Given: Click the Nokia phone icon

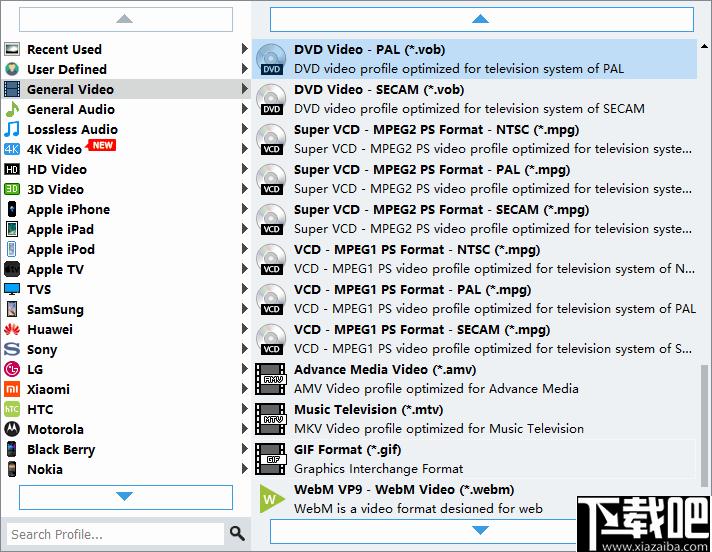Looking at the screenshot, I should 12,469.
